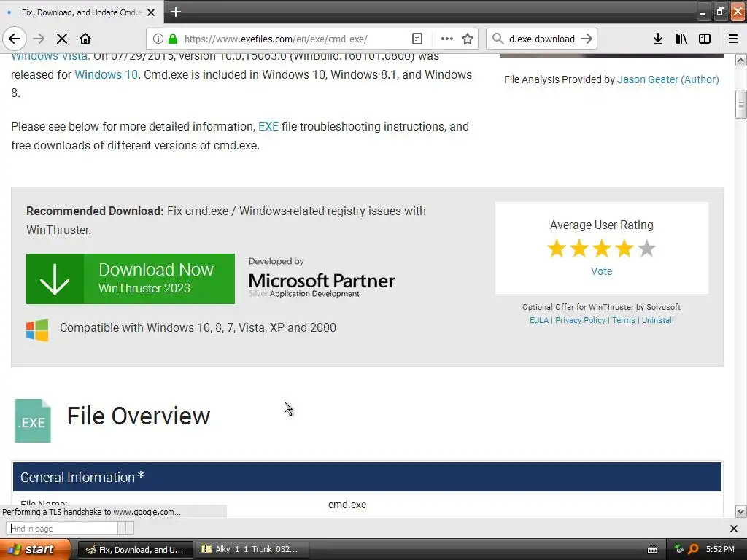The height and width of the screenshot is (560, 747).
Task: Click the .EXE file overview icon
Action: click(x=32, y=421)
